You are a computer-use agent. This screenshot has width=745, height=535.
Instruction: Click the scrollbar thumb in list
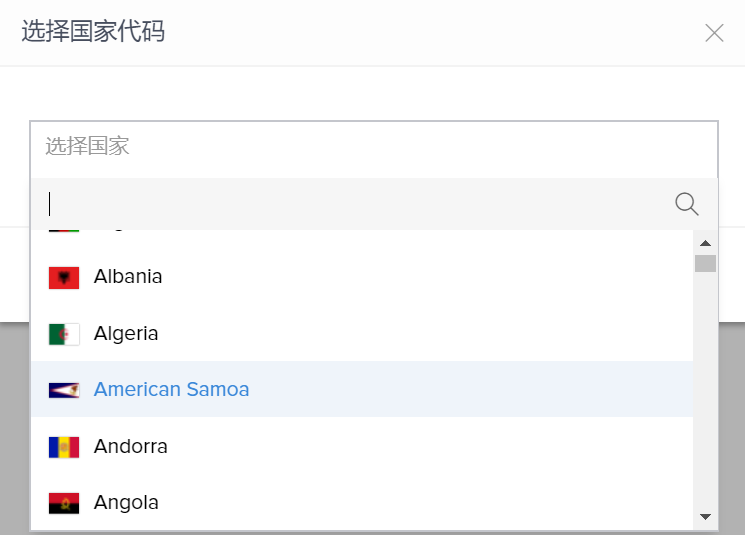(705, 263)
